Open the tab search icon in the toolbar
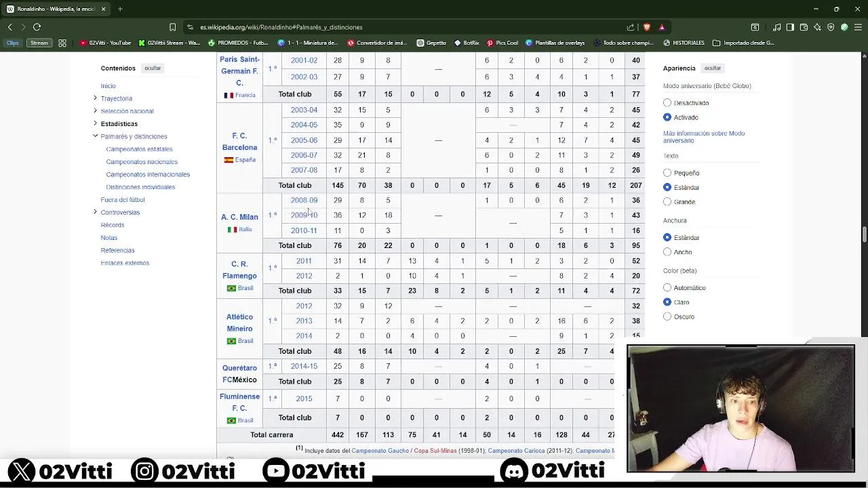The image size is (868, 488). pos(755,27)
